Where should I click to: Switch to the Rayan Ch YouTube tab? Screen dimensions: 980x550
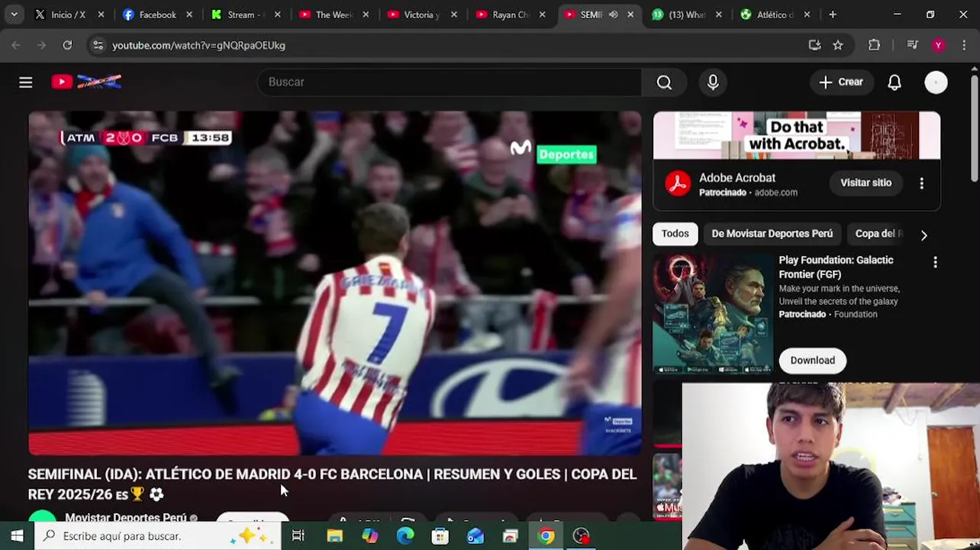511,15
